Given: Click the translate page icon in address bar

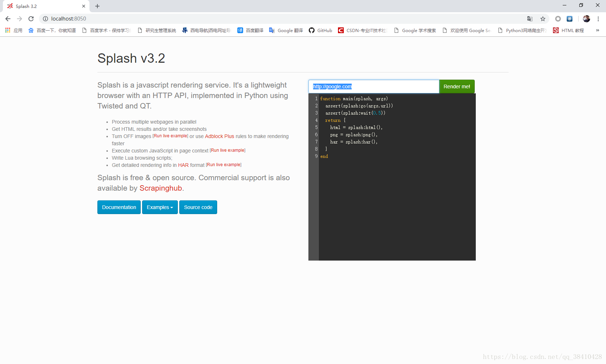Looking at the screenshot, I should click(x=530, y=19).
